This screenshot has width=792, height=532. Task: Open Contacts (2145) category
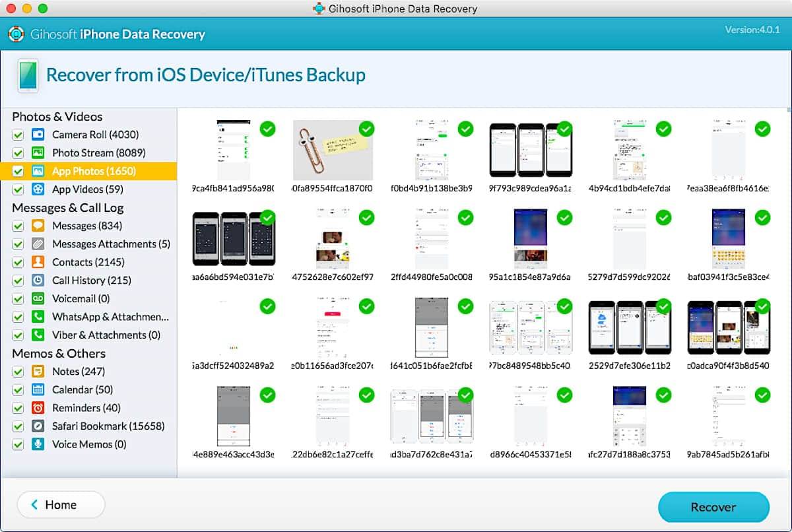88,262
